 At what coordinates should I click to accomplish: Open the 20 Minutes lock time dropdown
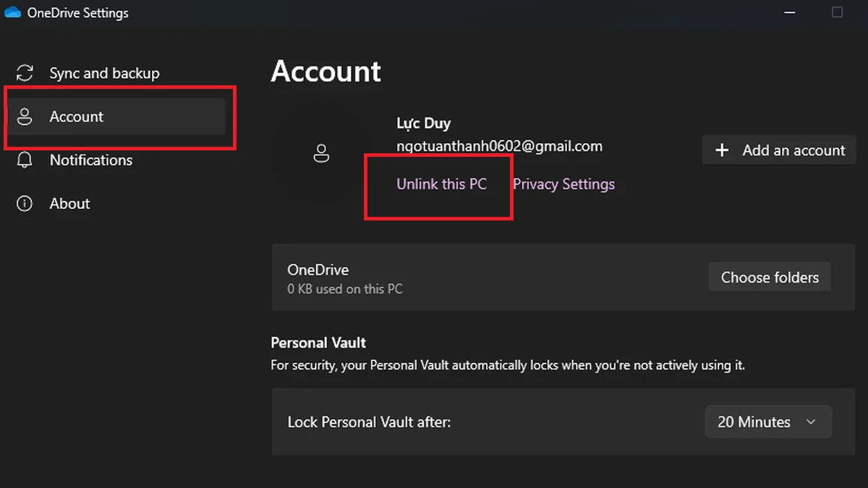coord(768,422)
